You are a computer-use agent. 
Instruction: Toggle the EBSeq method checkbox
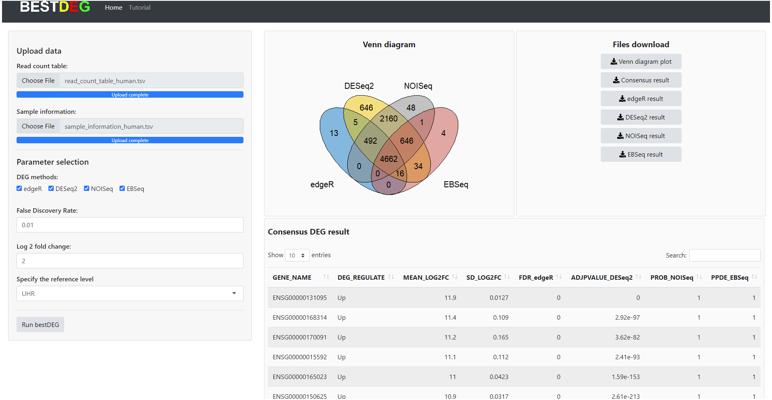pos(123,188)
